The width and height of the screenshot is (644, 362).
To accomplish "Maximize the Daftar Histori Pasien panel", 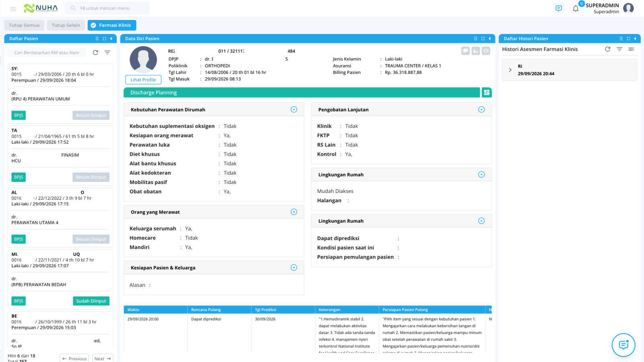I will tap(628, 39).
